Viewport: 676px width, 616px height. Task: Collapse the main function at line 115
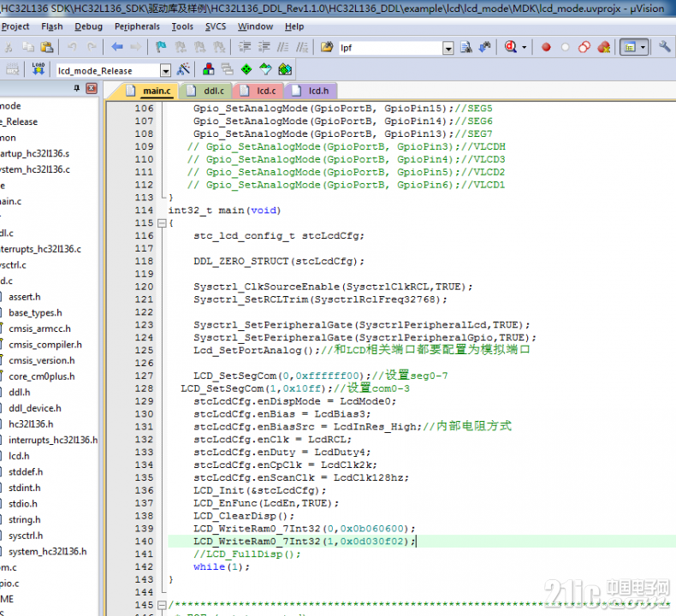tap(162, 223)
